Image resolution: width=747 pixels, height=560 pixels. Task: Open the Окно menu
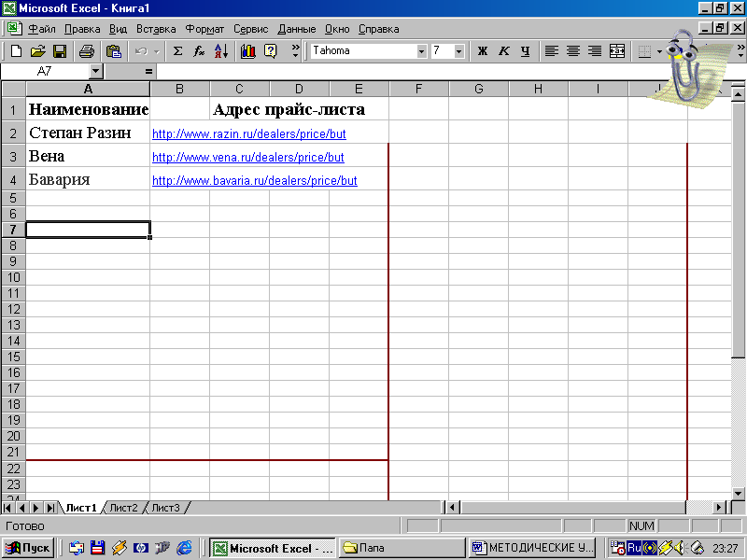(x=337, y=29)
